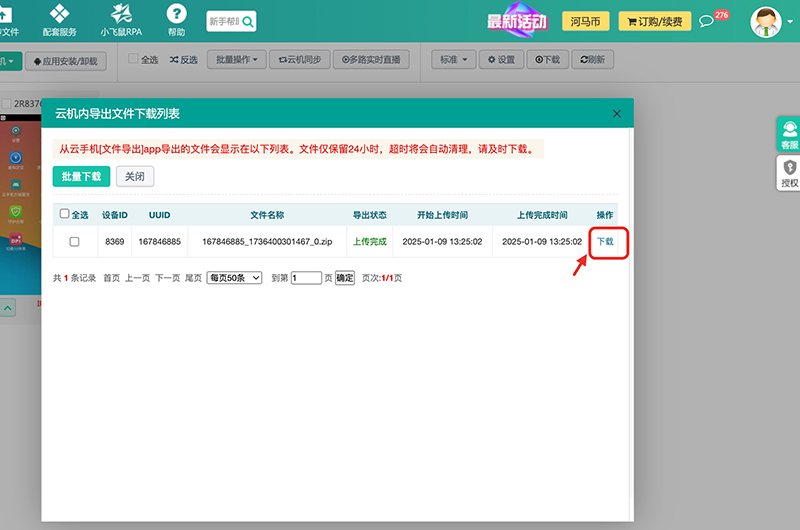Go to 首页 in the pagination
This screenshot has height=530, width=800.
(x=111, y=278)
